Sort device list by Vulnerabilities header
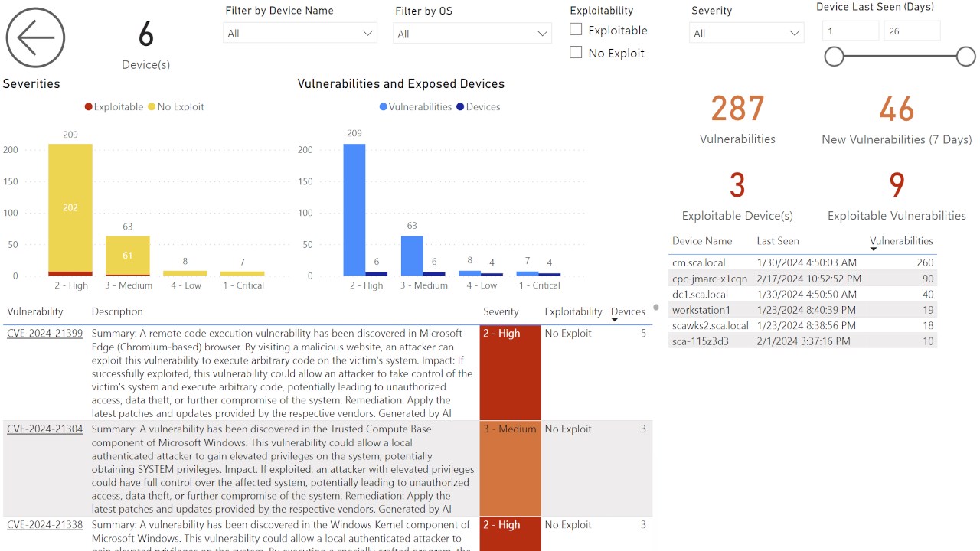 tap(902, 240)
